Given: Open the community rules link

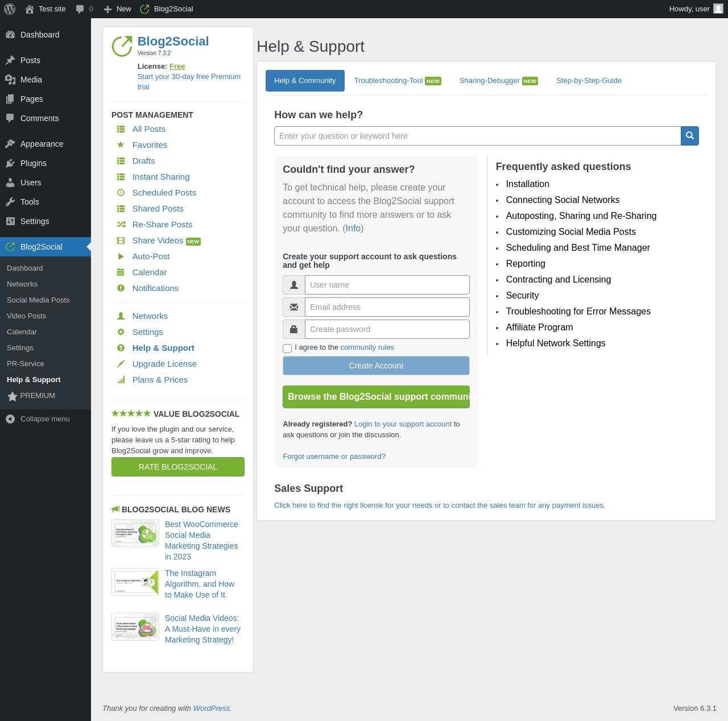Looking at the screenshot, I should pos(367,347).
